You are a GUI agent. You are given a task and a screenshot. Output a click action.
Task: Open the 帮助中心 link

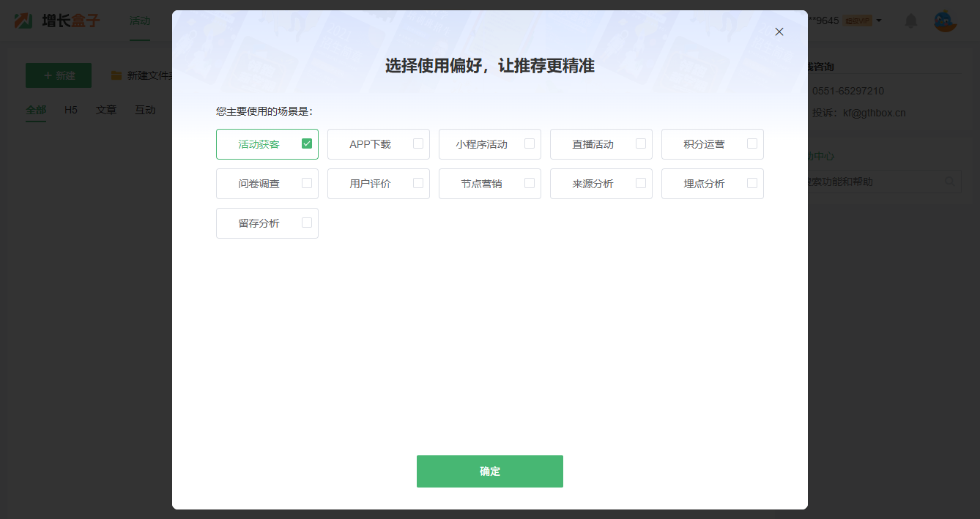pyautogui.click(x=822, y=156)
